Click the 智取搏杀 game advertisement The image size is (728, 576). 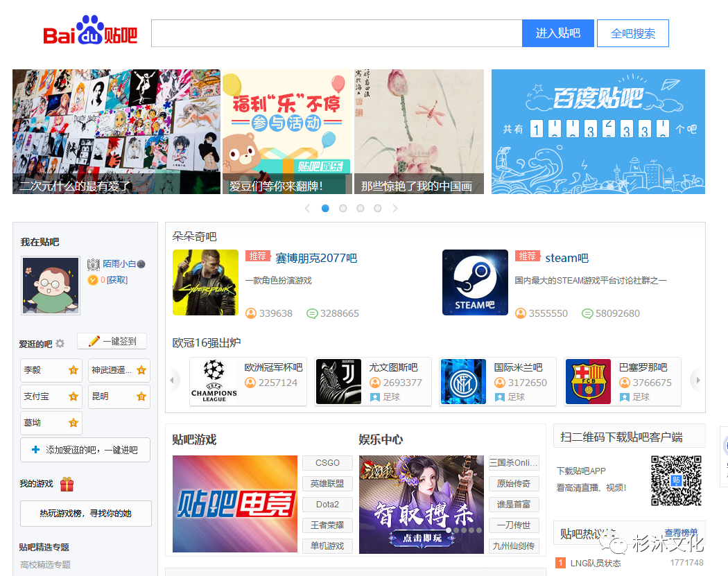pos(422,505)
